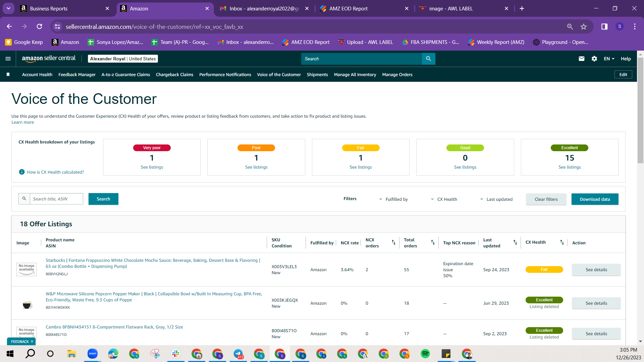Open Zoom from the taskbar
Screen dimensions: 644x362
point(93,354)
